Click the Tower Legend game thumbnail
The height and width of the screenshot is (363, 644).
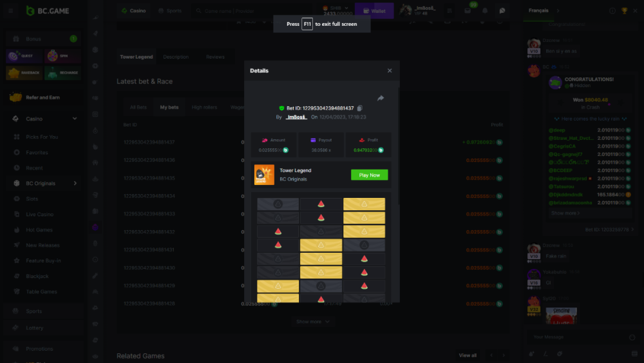(x=264, y=175)
